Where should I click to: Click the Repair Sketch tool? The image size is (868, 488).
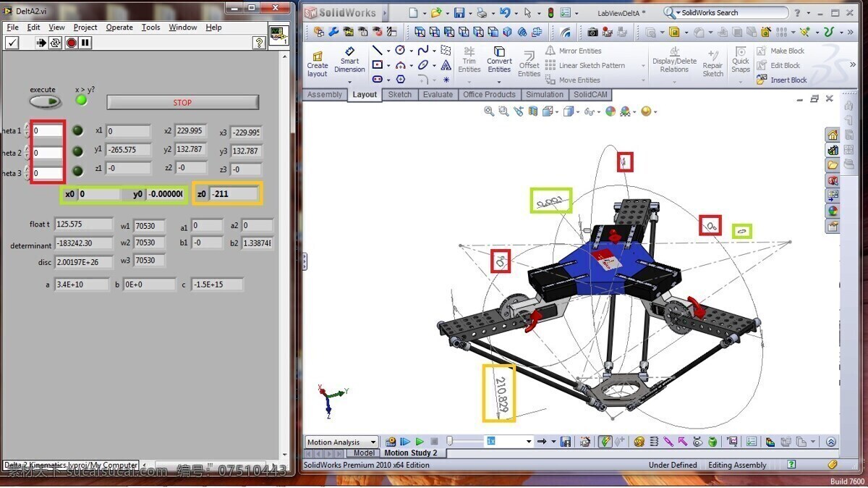[x=712, y=64]
